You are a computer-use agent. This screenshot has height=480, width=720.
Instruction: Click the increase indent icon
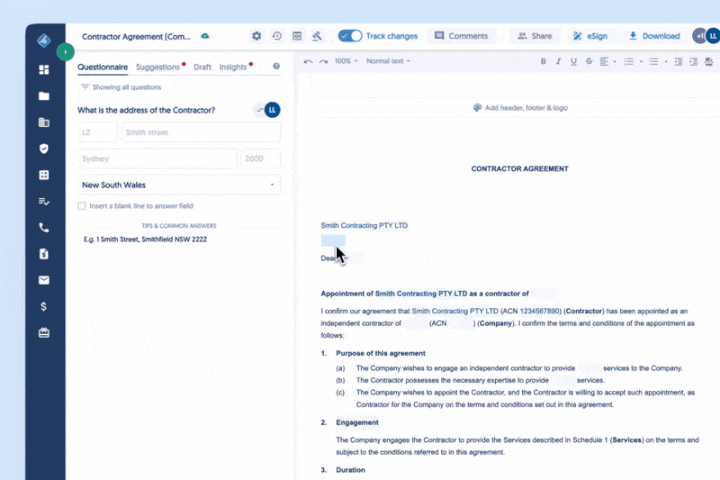pos(693,61)
